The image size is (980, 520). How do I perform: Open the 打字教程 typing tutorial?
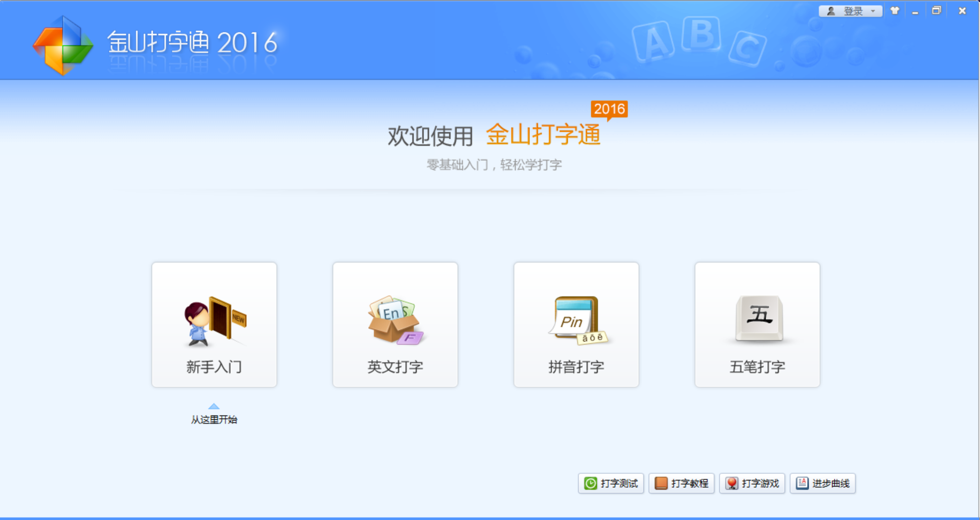point(682,483)
